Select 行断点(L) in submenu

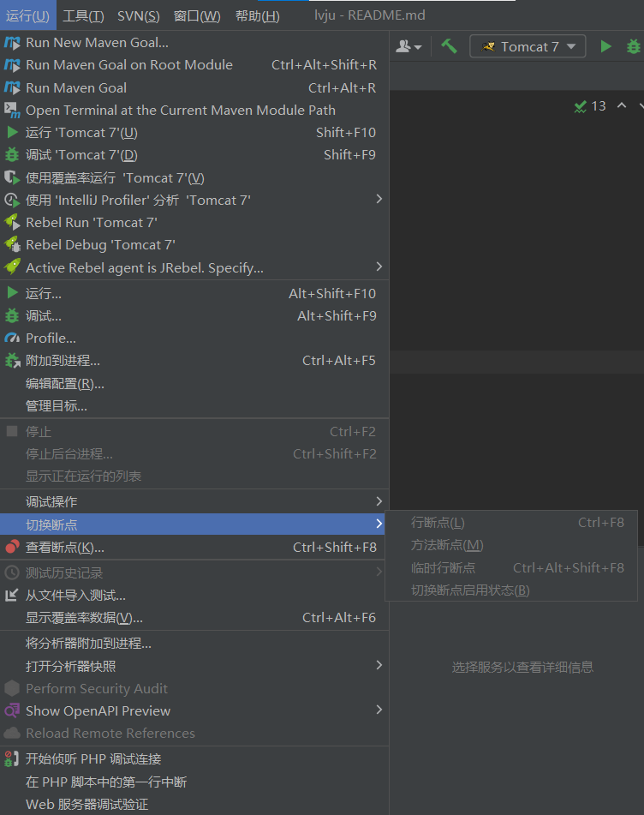pyautogui.click(x=511, y=523)
